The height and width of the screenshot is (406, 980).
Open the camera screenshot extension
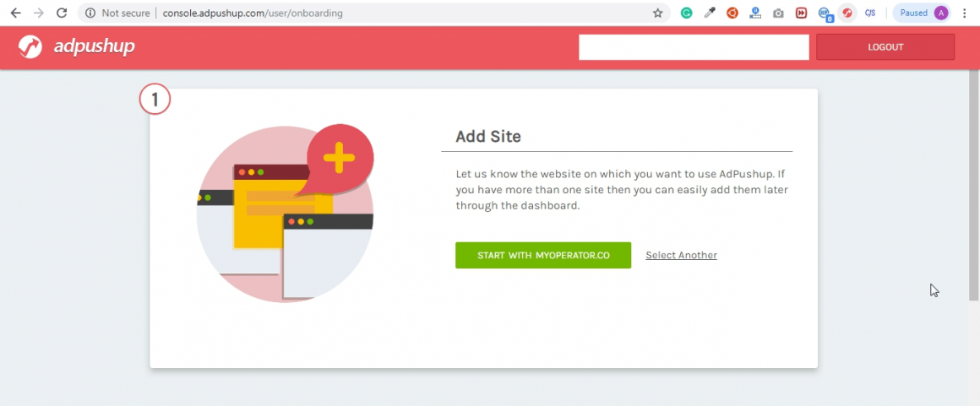click(778, 13)
